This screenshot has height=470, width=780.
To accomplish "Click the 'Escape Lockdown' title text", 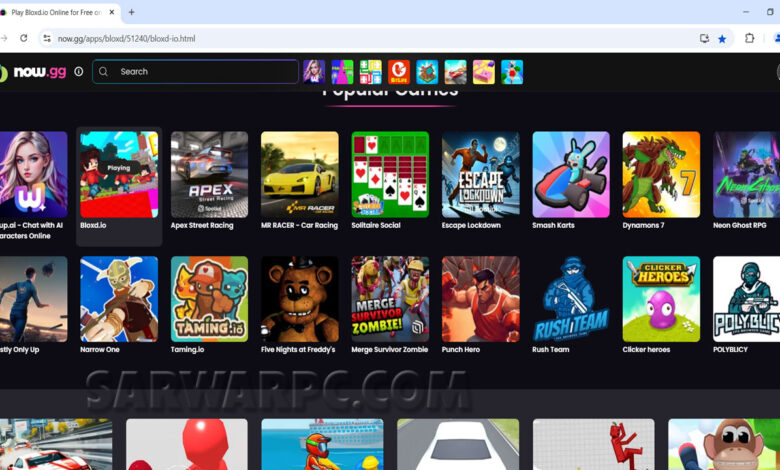I will tap(472, 225).
